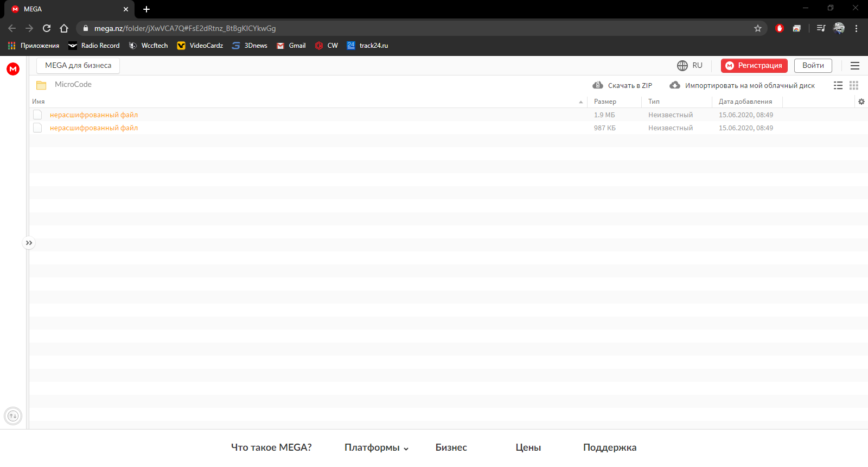
Task: Download the folder with Скачать в ZIP
Action: [x=622, y=85]
